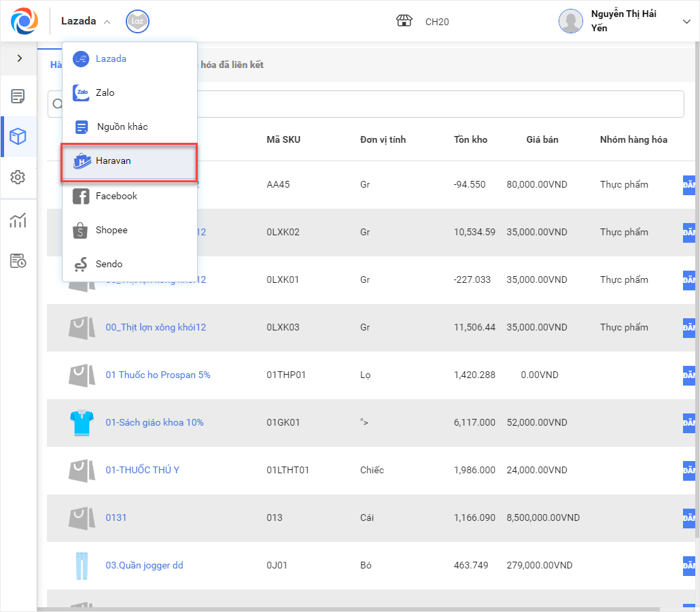The height and width of the screenshot is (612, 700).
Task: Click the blue shirt thumbnail for 01-Sách giáo khoa
Action: (x=81, y=422)
